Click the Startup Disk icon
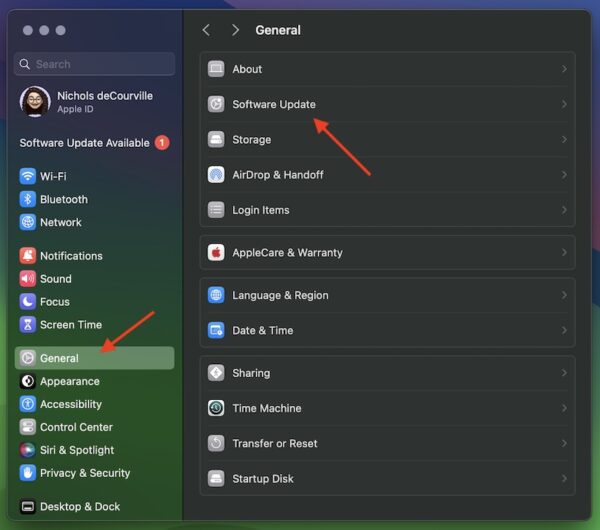 click(216, 479)
